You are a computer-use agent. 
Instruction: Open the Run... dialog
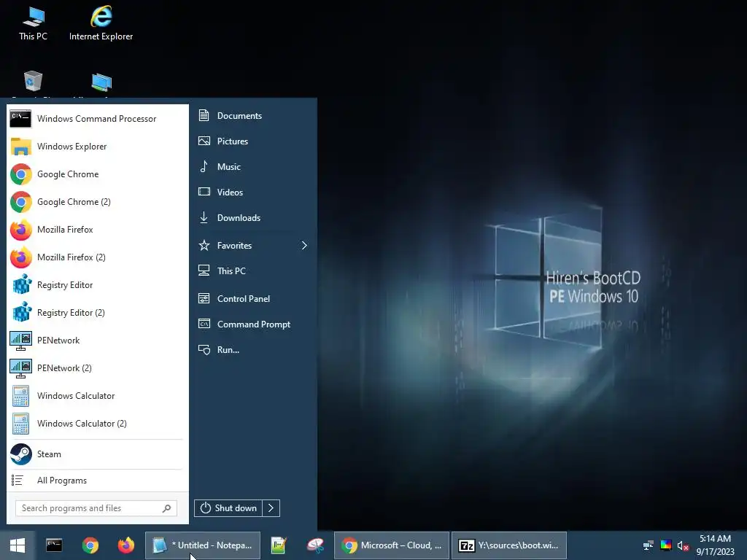tap(253, 349)
